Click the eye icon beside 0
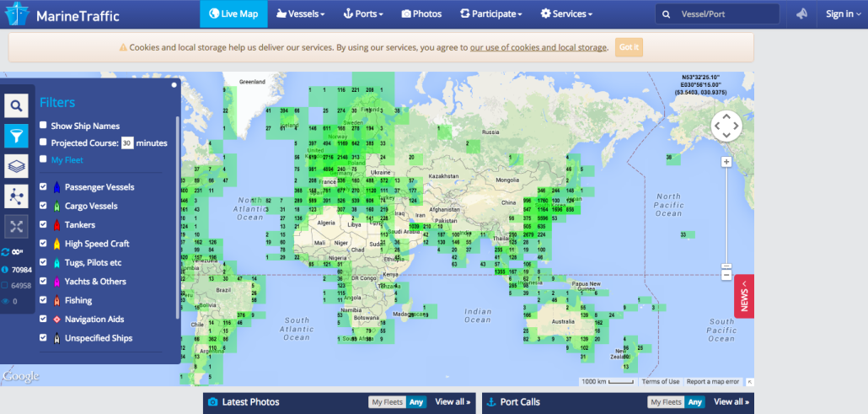Image resolution: width=868 pixels, height=414 pixels. (5, 302)
